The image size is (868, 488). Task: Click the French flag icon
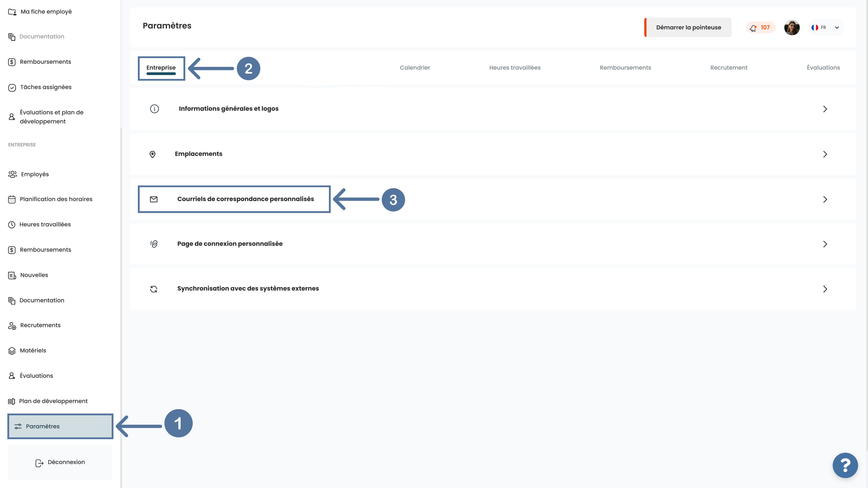click(815, 28)
